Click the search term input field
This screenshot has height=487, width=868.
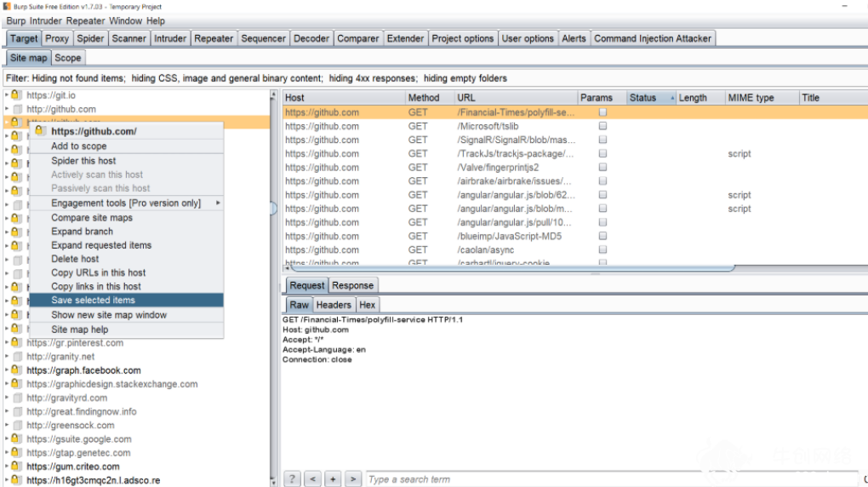click(x=612, y=478)
